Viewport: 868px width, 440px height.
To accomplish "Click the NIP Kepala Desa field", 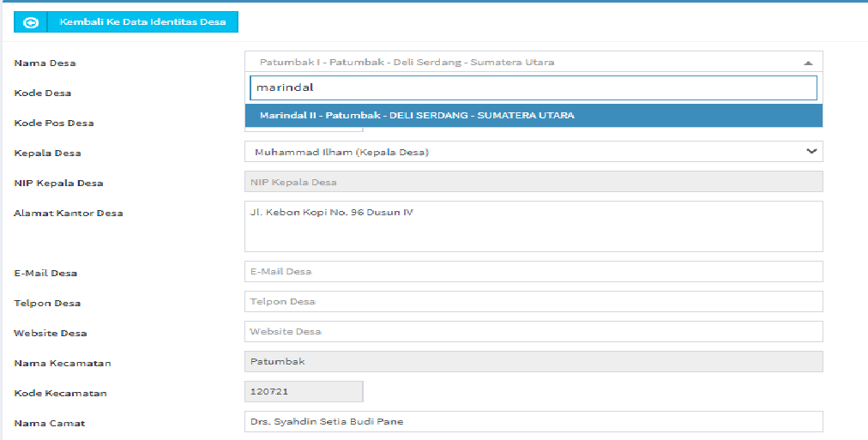I will click(x=533, y=182).
